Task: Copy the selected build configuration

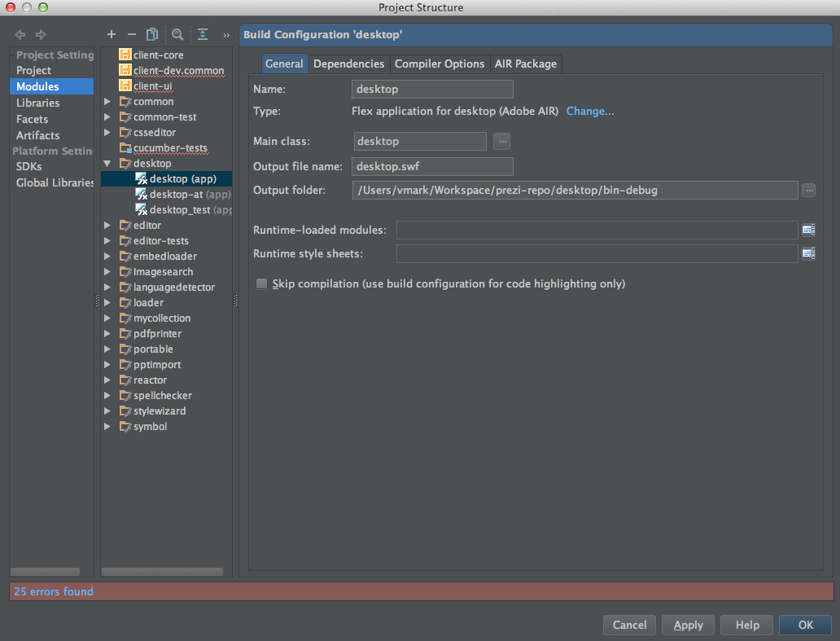Action: coord(152,34)
